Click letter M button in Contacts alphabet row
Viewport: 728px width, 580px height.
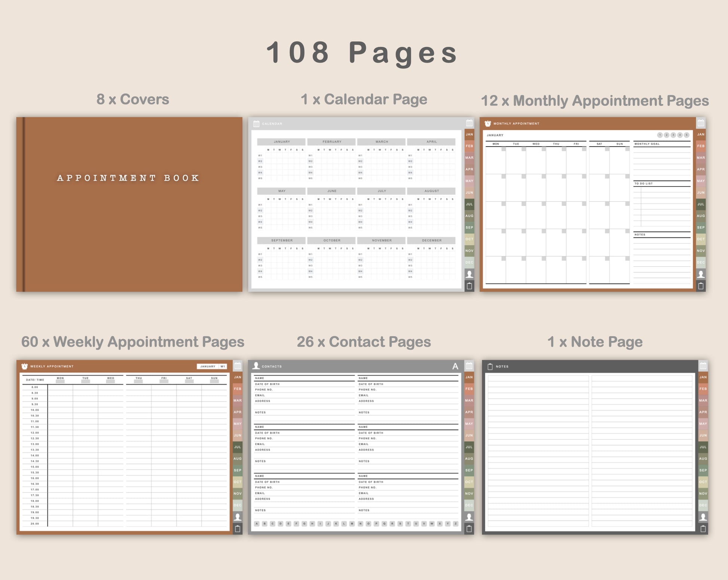[x=352, y=524]
